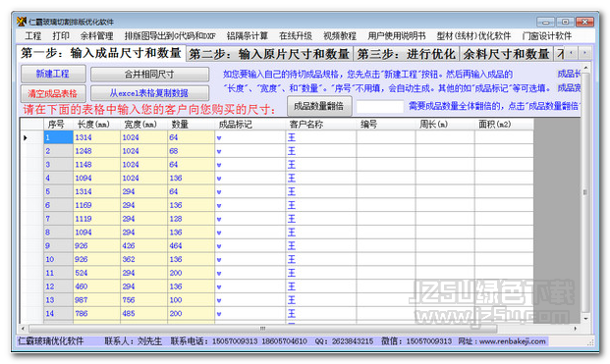The image size is (610, 364).
Task: Open the 成品标记 dropdown in row 1
Action: [219, 138]
